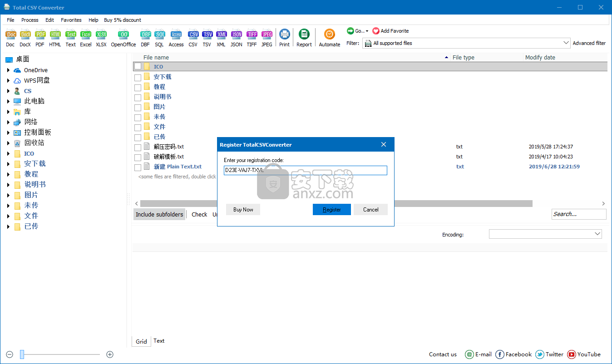Open the Advanced filter link
This screenshot has height=364, width=612.
(589, 43)
